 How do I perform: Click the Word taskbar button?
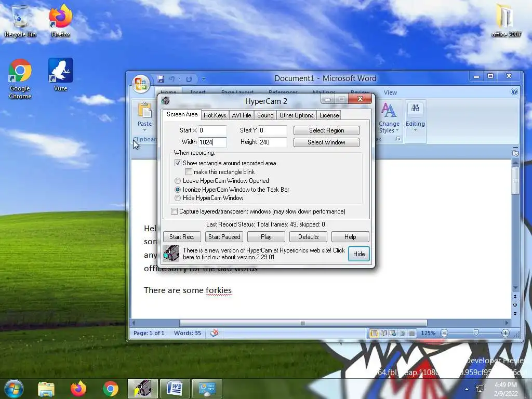tap(175, 389)
